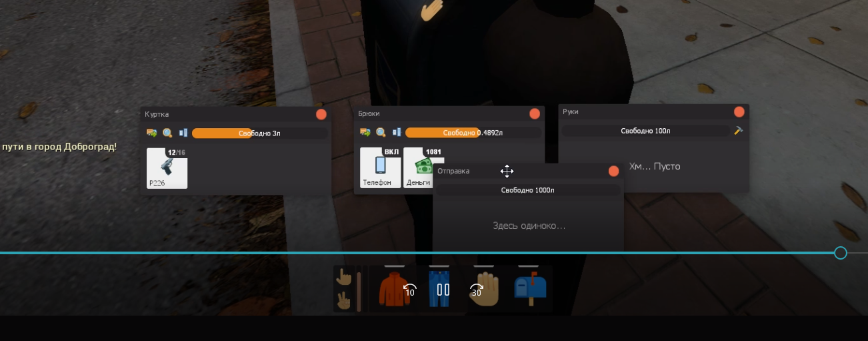Select the peace sign gesture icon
Image resolution: width=868 pixels, height=341 pixels.
[344, 301]
